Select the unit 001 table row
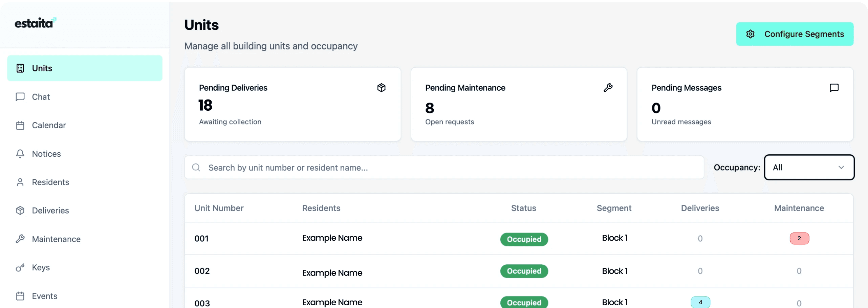Viewport: 868px width, 308px height. [406, 239]
